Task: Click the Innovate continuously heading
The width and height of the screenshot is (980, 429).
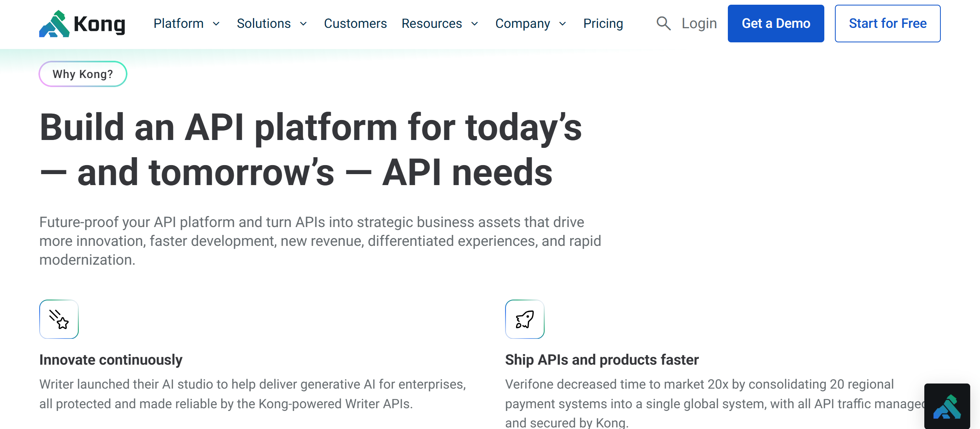Action: pyautogui.click(x=111, y=360)
